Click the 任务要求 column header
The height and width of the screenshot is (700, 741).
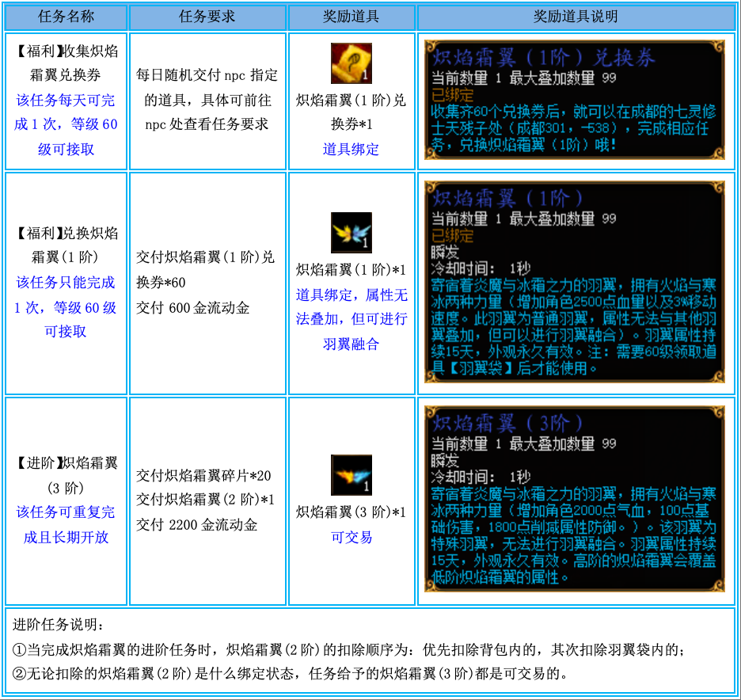(x=207, y=17)
